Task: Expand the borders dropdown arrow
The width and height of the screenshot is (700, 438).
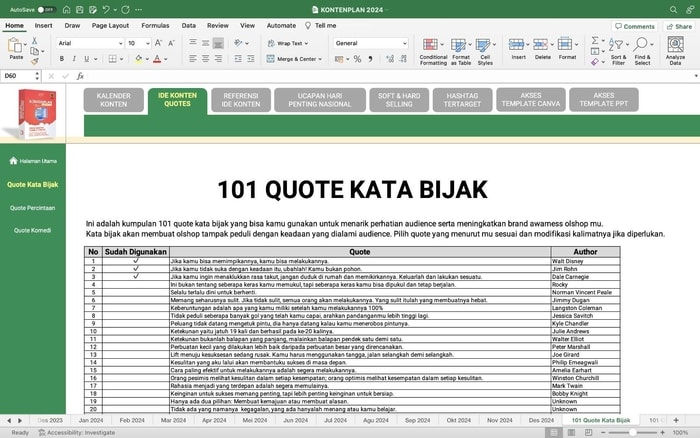Action: click(x=121, y=59)
